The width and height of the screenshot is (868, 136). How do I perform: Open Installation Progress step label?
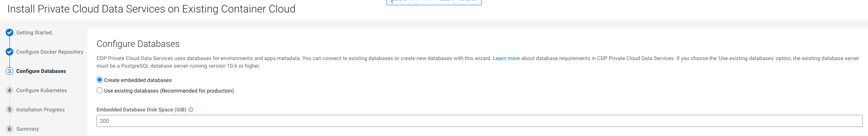click(41, 110)
